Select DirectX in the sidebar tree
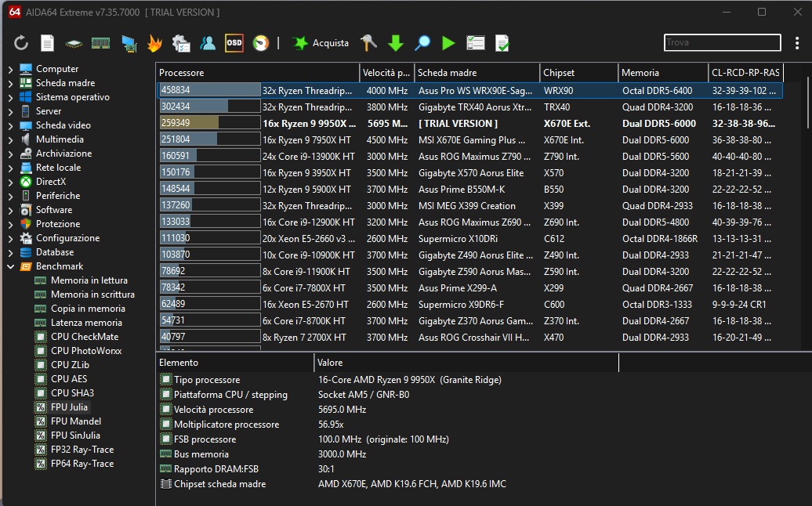The height and width of the screenshot is (506, 812). pos(51,182)
